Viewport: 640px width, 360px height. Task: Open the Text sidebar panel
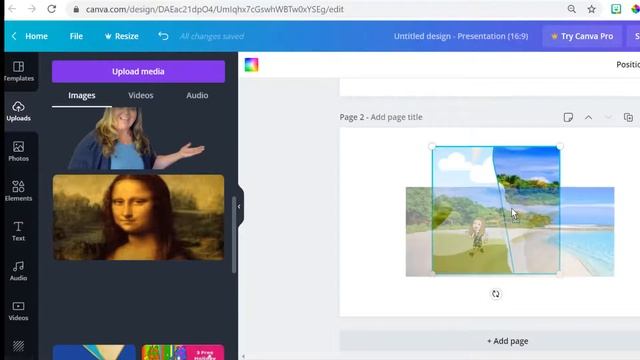point(18,231)
